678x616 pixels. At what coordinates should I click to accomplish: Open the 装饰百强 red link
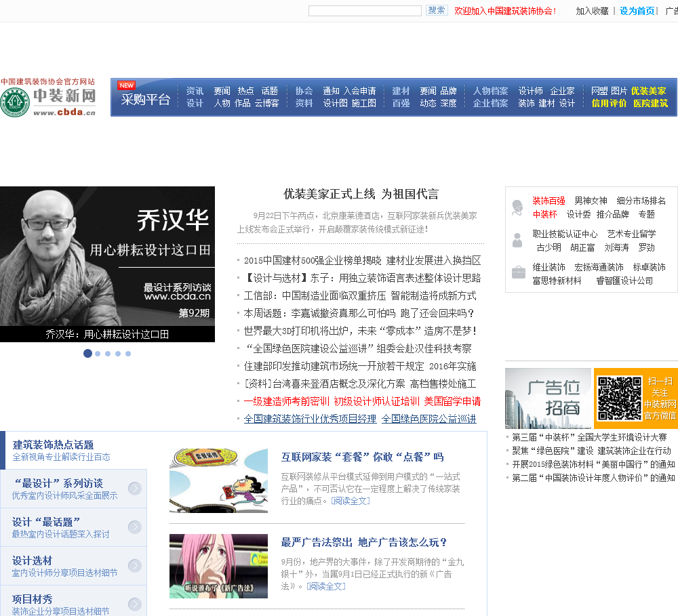click(549, 201)
